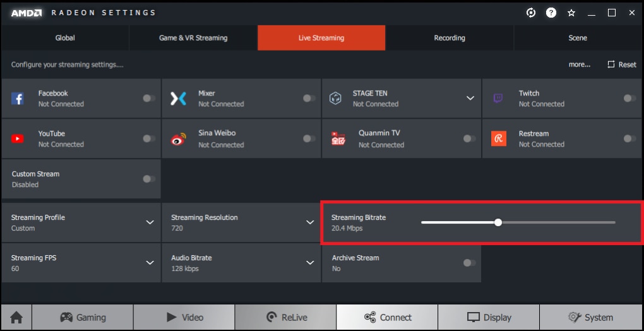This screenshot has width=644, height=331.
Task: Click the System label in bottom bar
Action: click(599, 318)
